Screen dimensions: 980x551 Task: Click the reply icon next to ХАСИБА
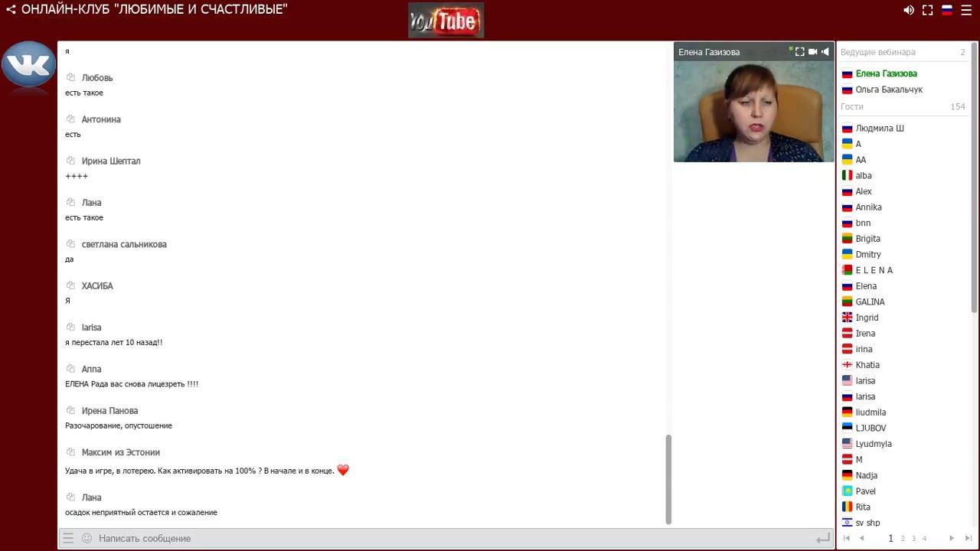(70, 285)
